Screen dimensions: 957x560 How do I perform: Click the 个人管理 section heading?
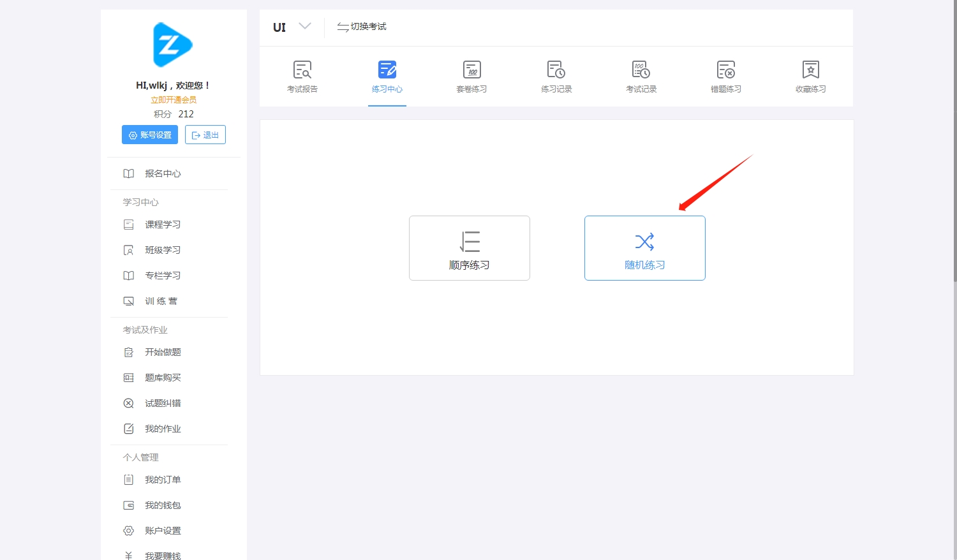click(x=141, y=457)
